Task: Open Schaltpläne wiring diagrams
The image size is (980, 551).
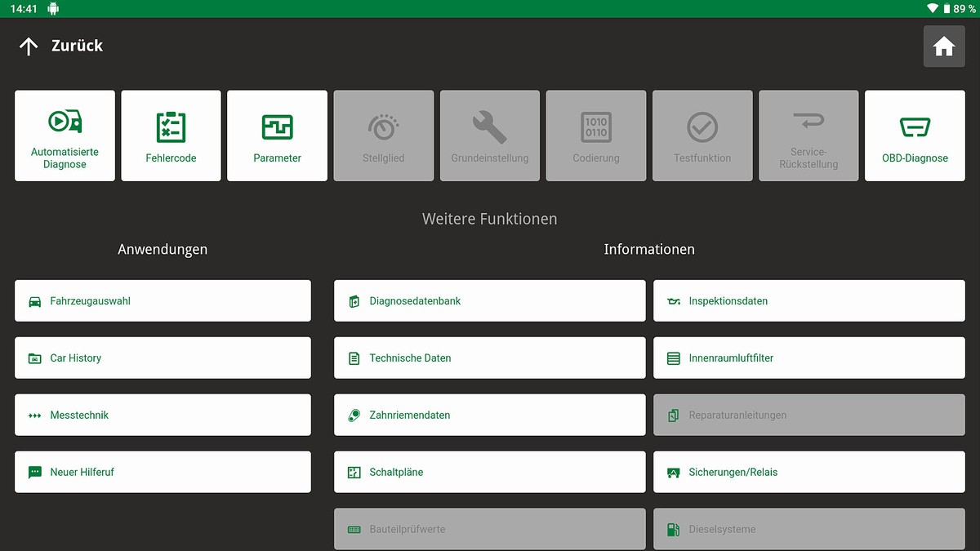Action: 489,473
